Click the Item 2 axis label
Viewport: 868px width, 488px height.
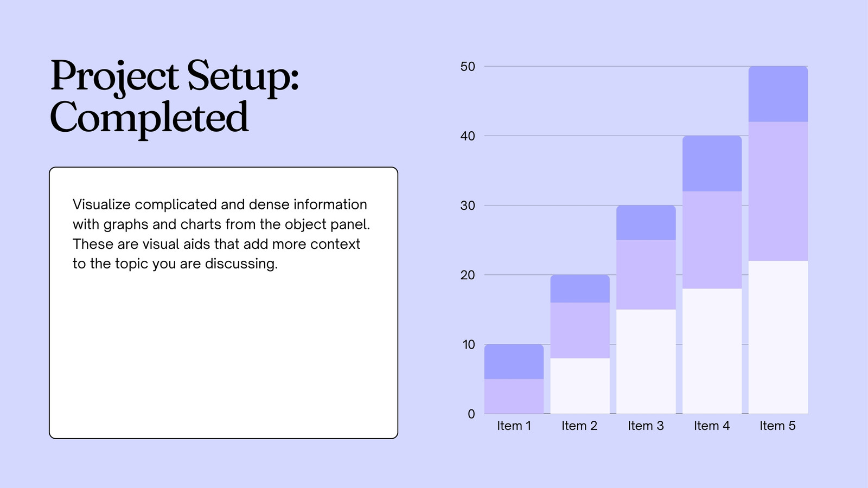click(579, 426)
